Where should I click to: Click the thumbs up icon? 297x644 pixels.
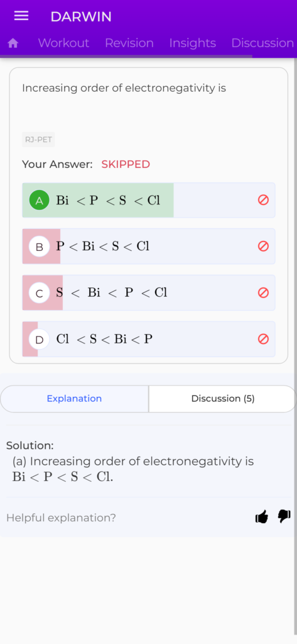pos(262,517)
